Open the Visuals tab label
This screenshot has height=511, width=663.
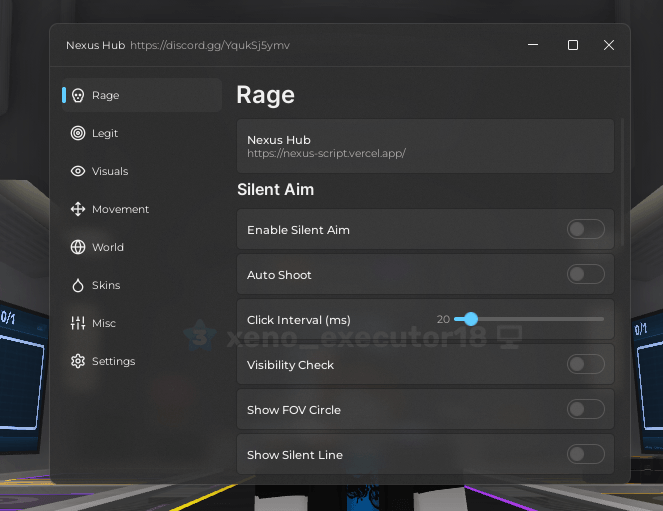tap(110, 171)
